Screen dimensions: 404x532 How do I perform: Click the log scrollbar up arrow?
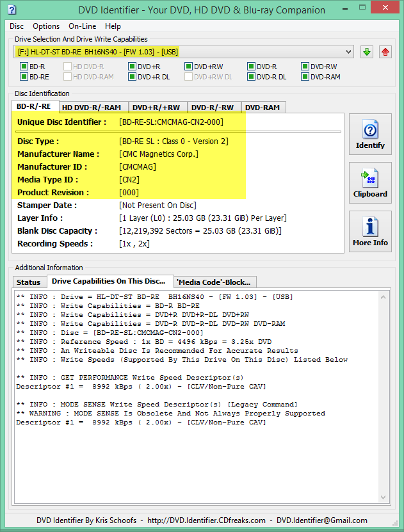tap(383, 297)
